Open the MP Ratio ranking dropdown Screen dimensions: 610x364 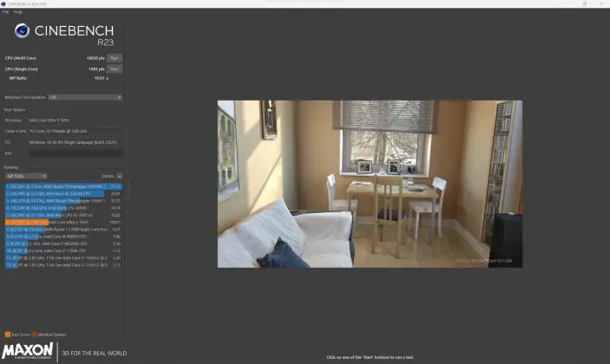point(26,176)
